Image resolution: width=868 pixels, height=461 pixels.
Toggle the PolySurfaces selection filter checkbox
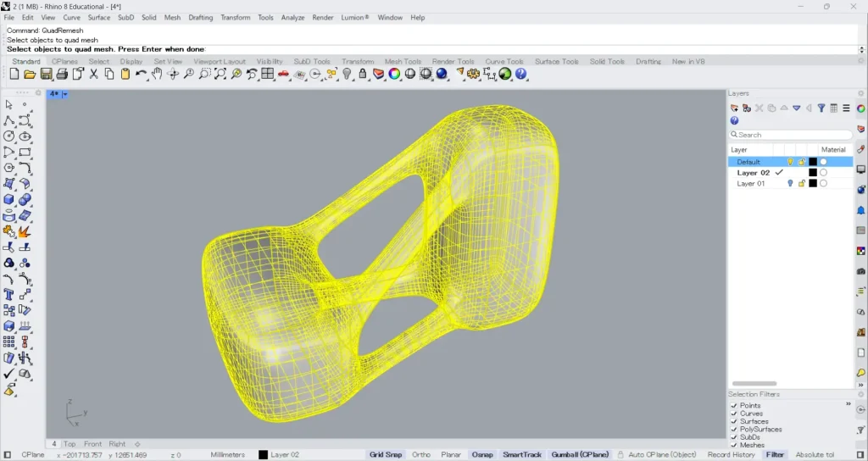[734, 430]
